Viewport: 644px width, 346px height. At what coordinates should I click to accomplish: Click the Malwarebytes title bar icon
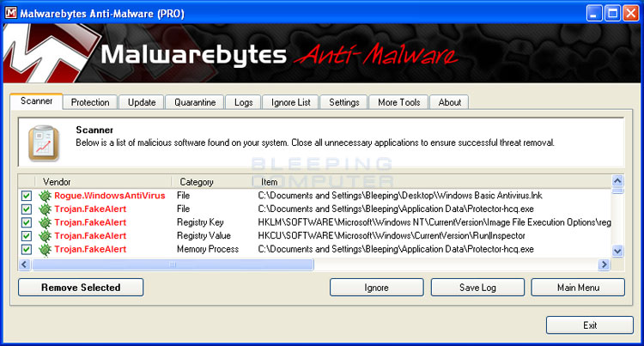point(11,13)
